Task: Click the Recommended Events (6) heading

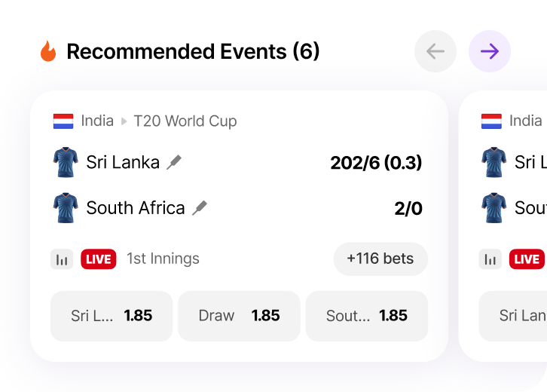Action: 193,51
